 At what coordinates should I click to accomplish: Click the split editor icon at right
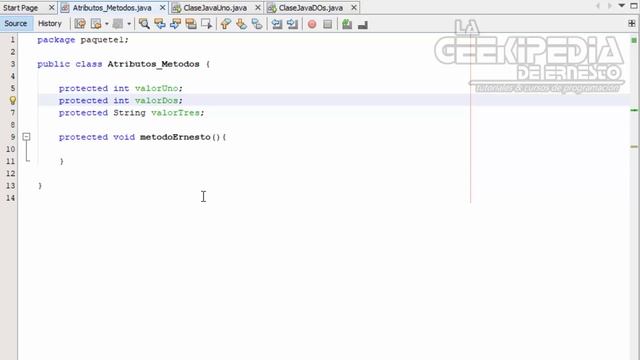[632, 24]
